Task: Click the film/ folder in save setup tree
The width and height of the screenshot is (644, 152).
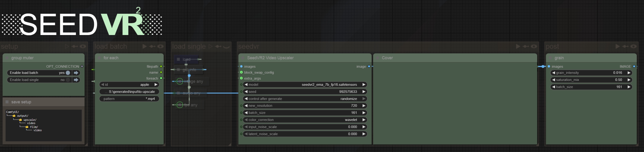Action: pos(32,127)
